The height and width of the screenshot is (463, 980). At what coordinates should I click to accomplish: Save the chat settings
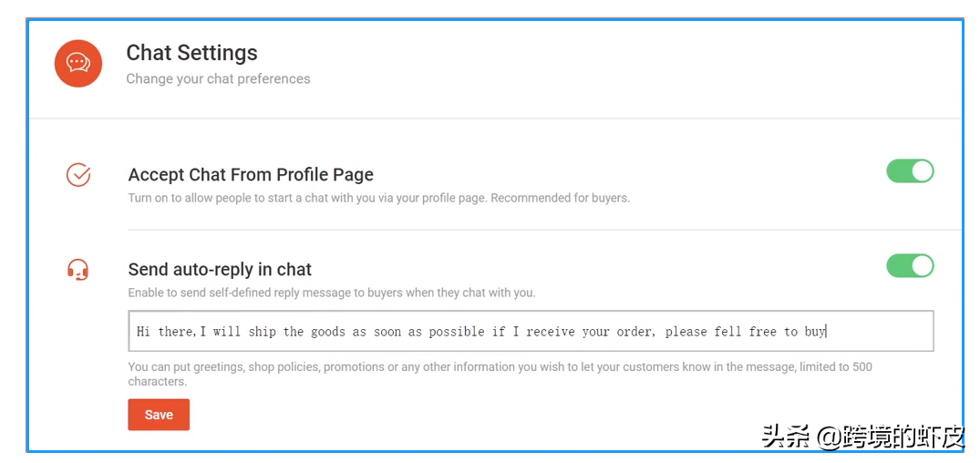(x=159, y=415)
